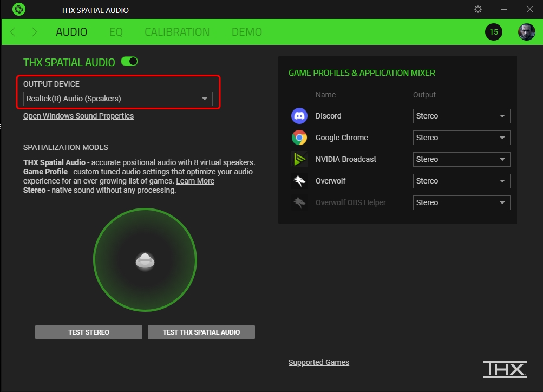This screenshot has width=543, height=392.
Task: Expand NVIDIA Broadcast output dropdown
Action: [x=461, y=159]
